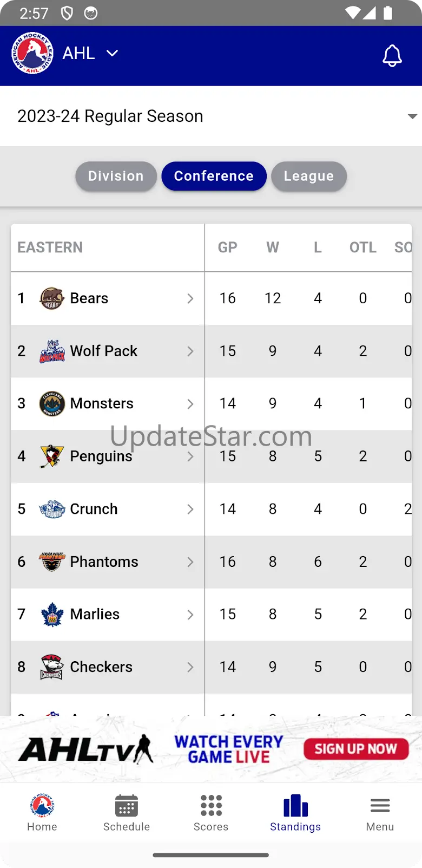The width and height of the screenshot is (422, 868).
Task: Select the Conference standings view
Action: (214, 176)
